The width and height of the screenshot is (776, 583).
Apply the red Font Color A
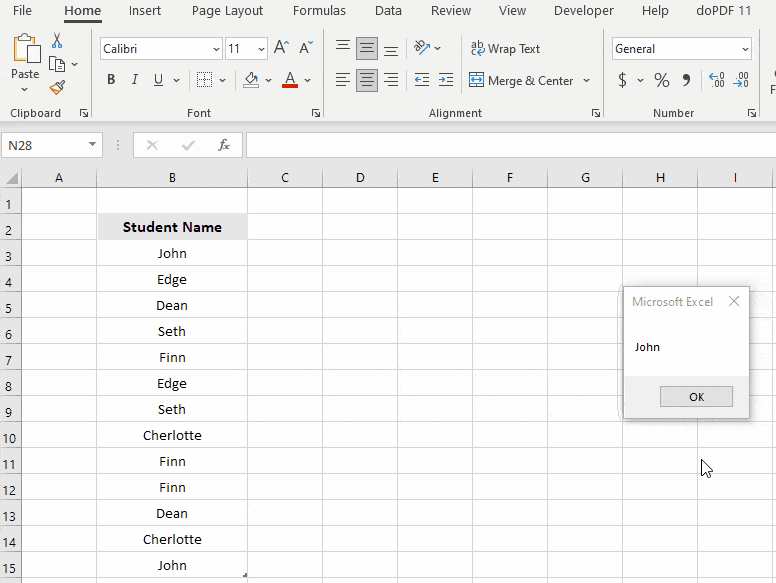[290, 80]
